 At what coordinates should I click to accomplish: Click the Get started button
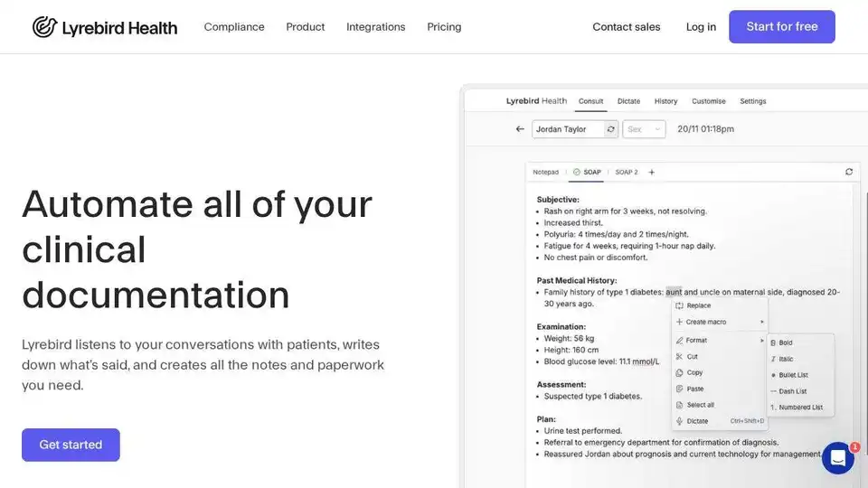71,445
